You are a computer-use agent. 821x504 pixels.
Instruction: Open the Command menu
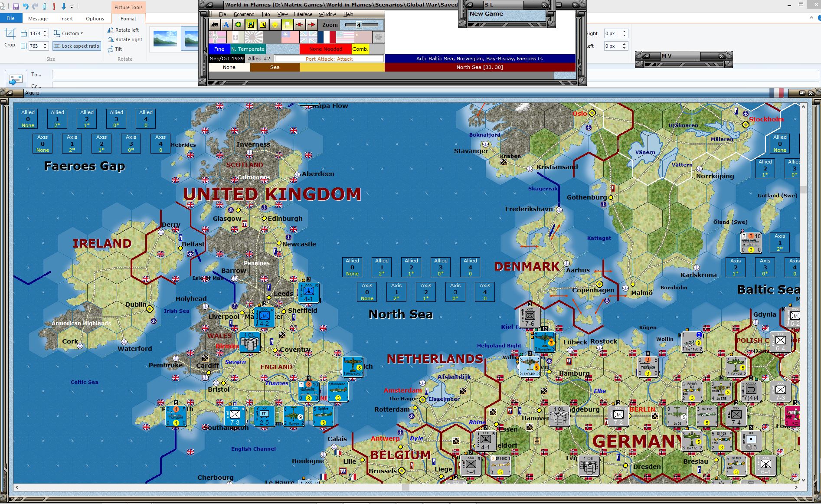click(244, 14)
